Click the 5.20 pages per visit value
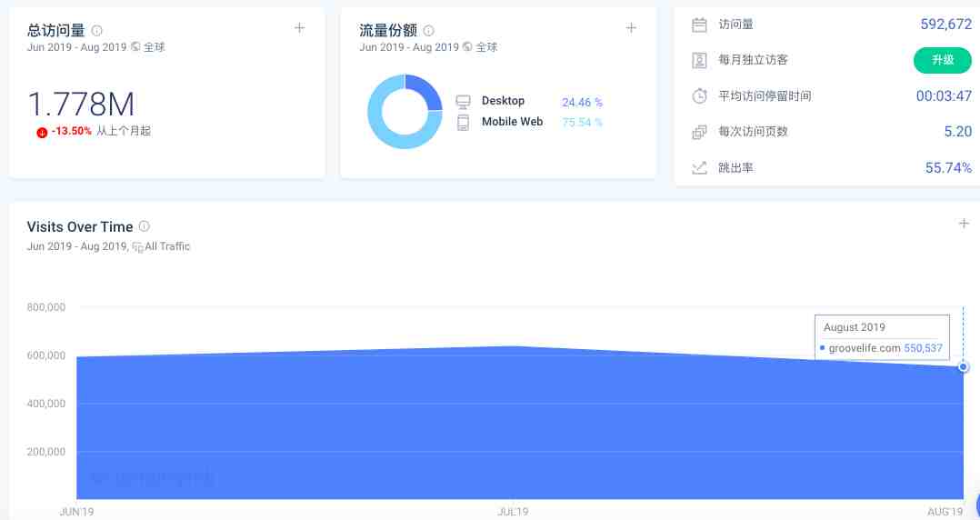Screen dimensions: 980x520 coord(957,131)
